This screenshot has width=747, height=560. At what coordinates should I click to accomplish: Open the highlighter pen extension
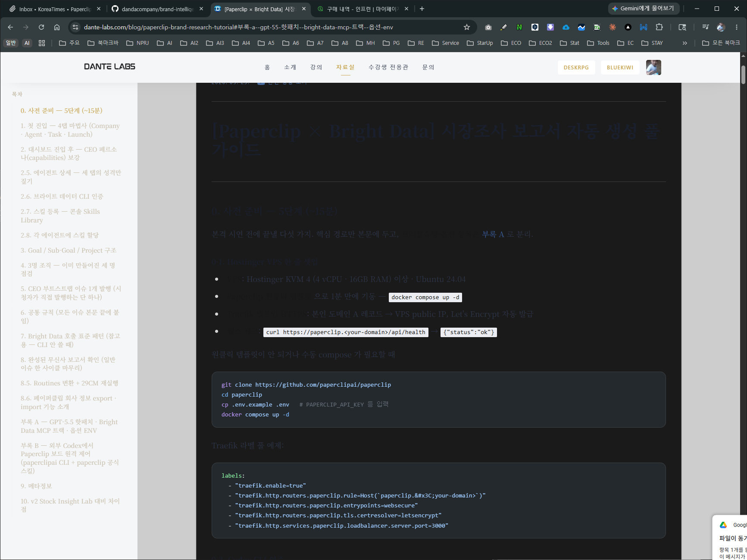point(503,27)
